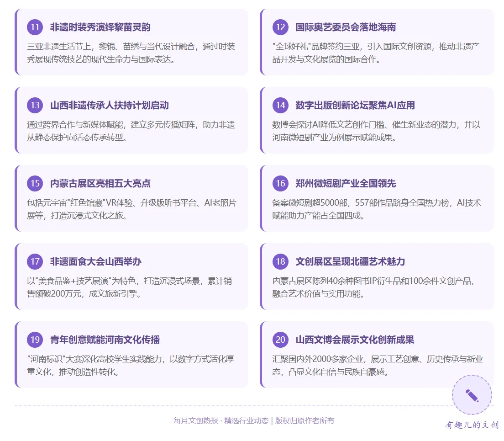Click the number 13 badge
This screenshot has width=504, height=441.
pyautogui.click(x=35, y=105)
